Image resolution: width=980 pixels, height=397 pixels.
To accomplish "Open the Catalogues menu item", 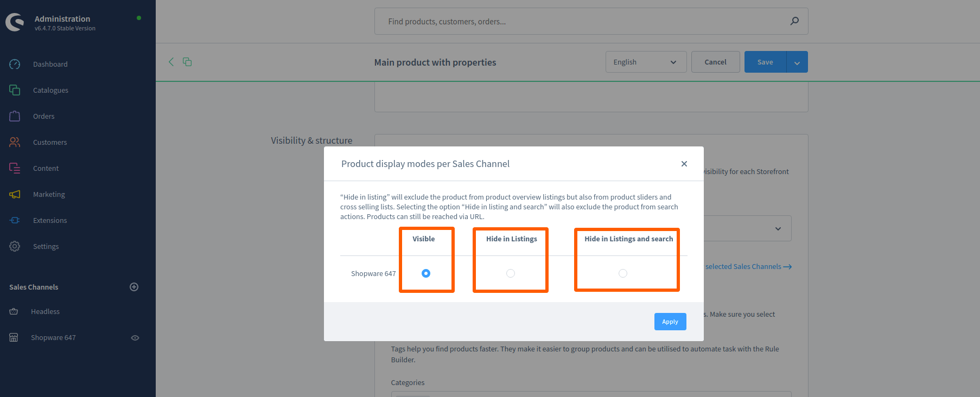I will (50, 90).
